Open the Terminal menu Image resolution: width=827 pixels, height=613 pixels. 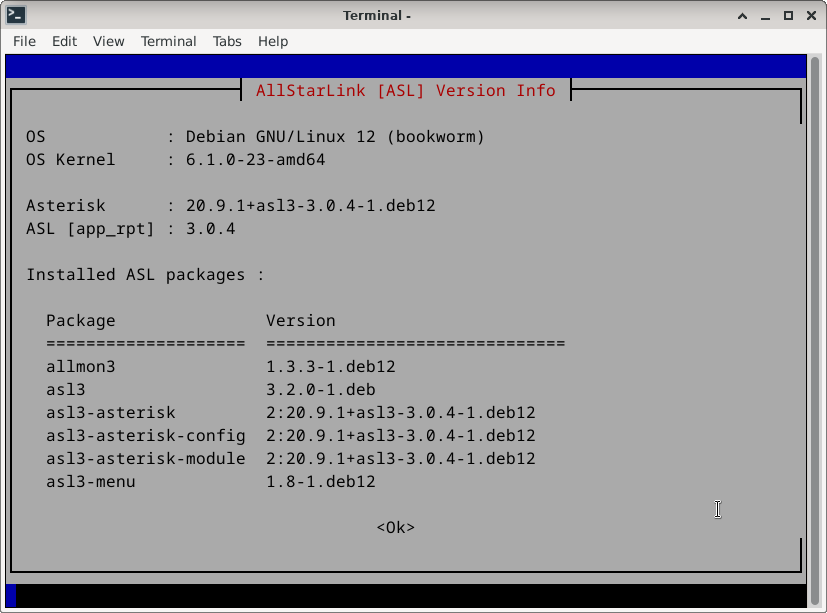tap(168, 41)
